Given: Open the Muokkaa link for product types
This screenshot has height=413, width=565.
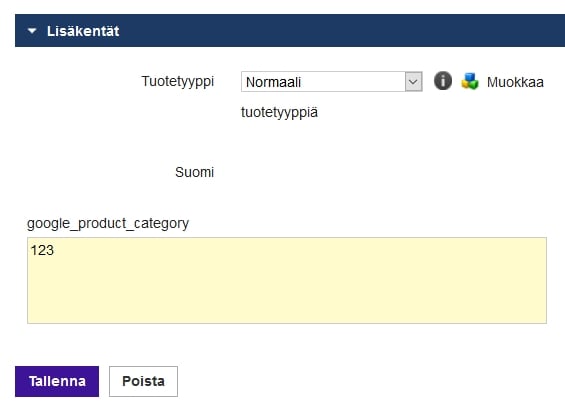Looking at the screenshot, I should pos(515,82).
